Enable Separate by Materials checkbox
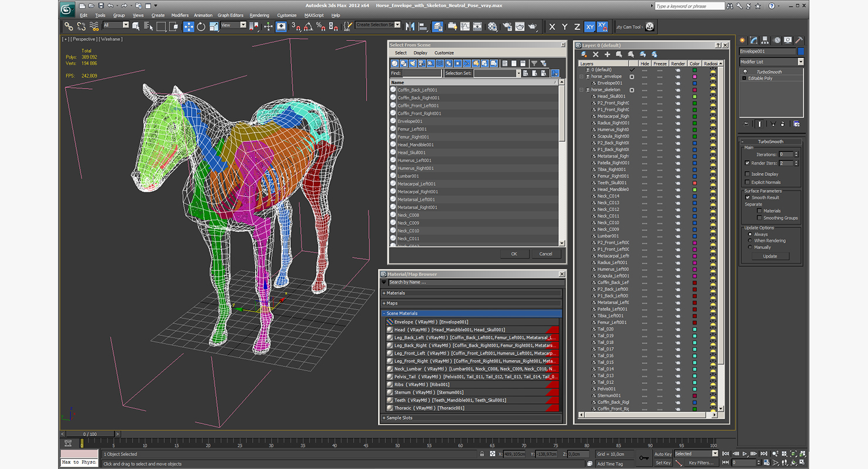868x469 pixels. coord(759,211)
